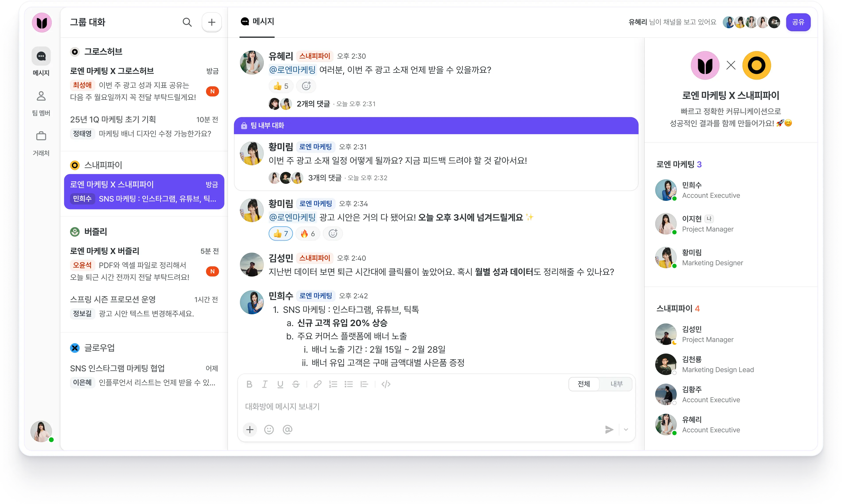
Task: Open the 로엔 마케팅 X 스내피파이 conversation
Action: click(x=144, y=191)
